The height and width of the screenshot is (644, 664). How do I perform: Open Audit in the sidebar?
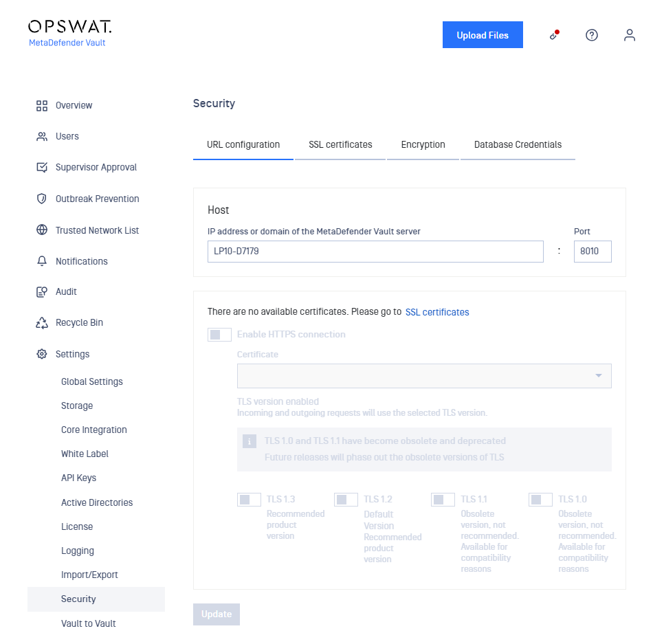point(66,291)
